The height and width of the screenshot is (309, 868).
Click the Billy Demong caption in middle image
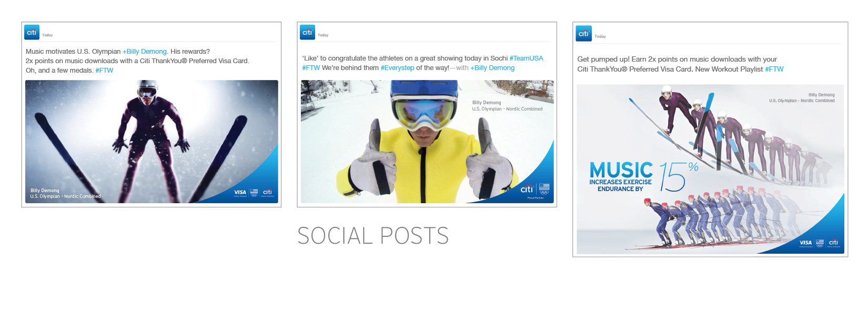point(507,106)
